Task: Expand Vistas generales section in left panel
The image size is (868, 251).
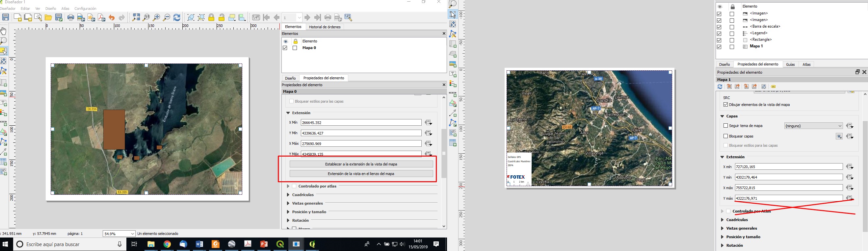Action: click(288, 204)
